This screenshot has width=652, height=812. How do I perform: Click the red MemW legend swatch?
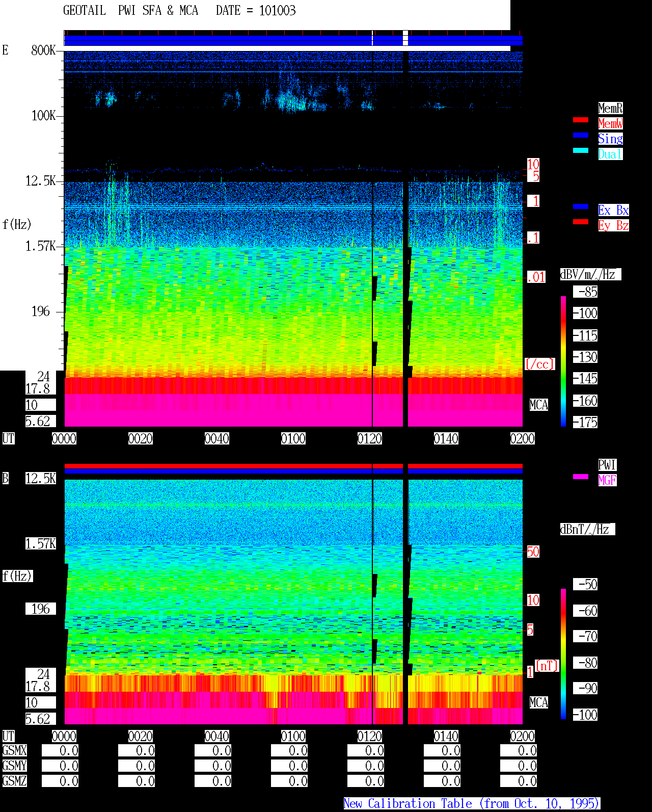point(581,120)
